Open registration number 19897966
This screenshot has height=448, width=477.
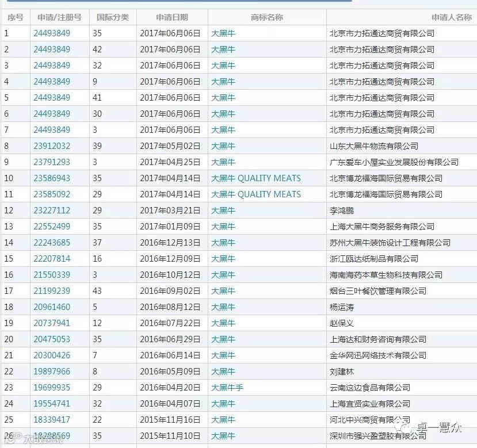tap(52, 372)
